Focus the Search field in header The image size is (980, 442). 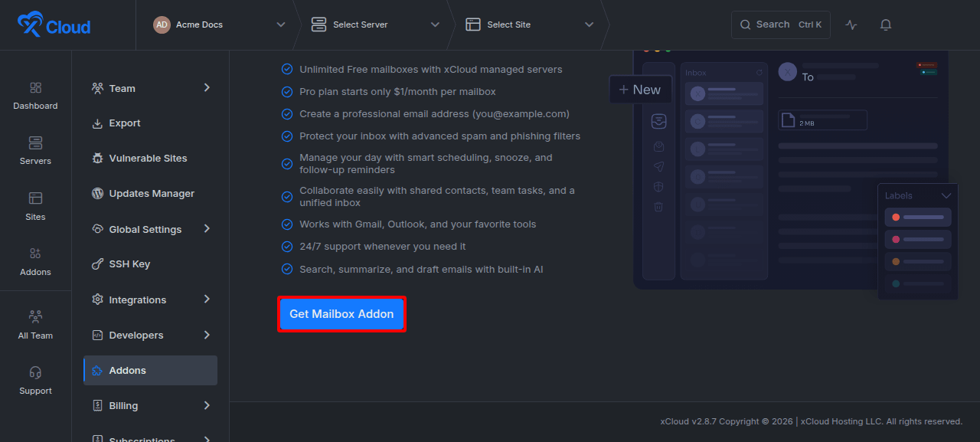tap(780, 25)
